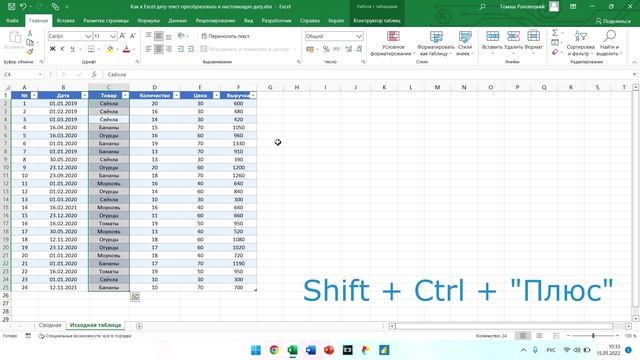
Task: Open Стили ячеек gallery
Action: pos(464,43)
